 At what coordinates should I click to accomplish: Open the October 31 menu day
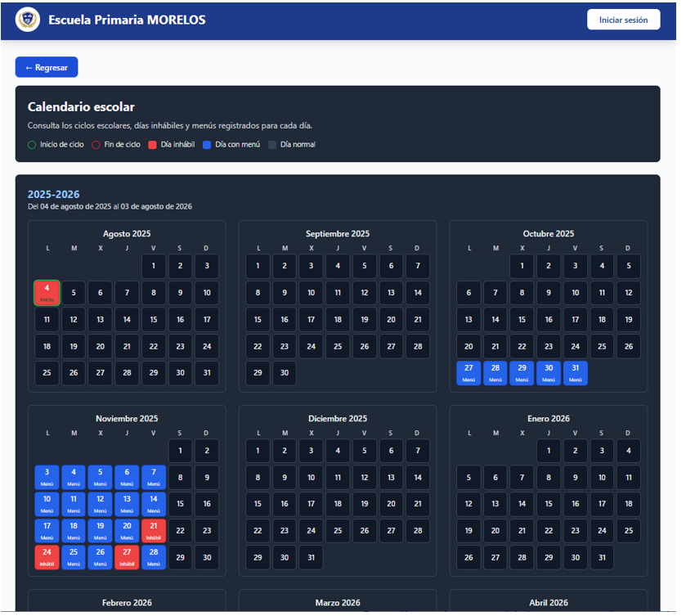tap(576, 373)
